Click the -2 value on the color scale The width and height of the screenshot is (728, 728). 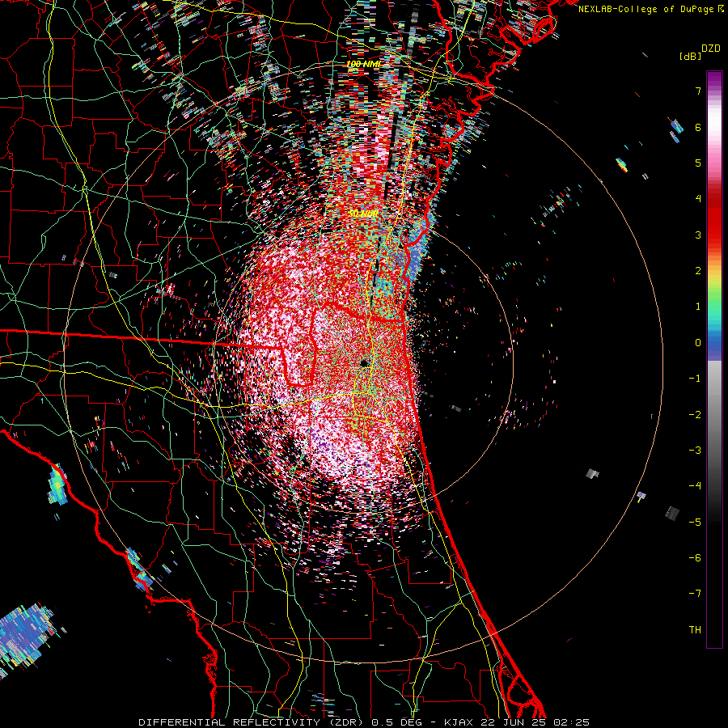pyautogui.click(x=695, y=415)
